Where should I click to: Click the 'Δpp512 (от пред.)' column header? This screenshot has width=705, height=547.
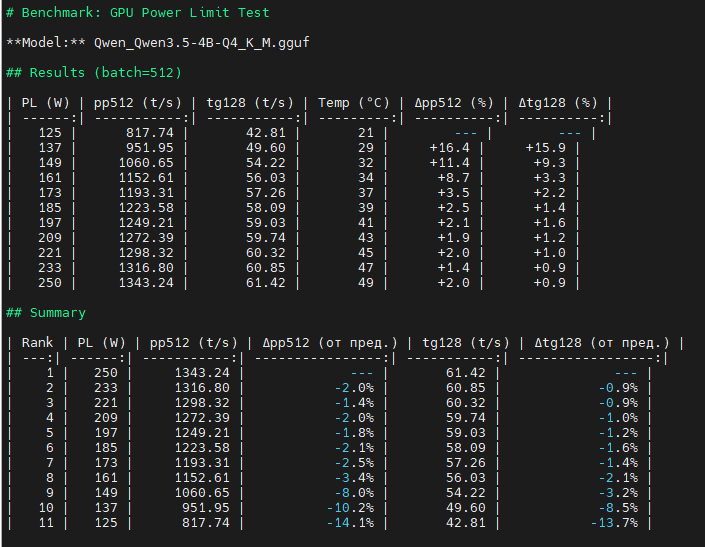(330, 343)
